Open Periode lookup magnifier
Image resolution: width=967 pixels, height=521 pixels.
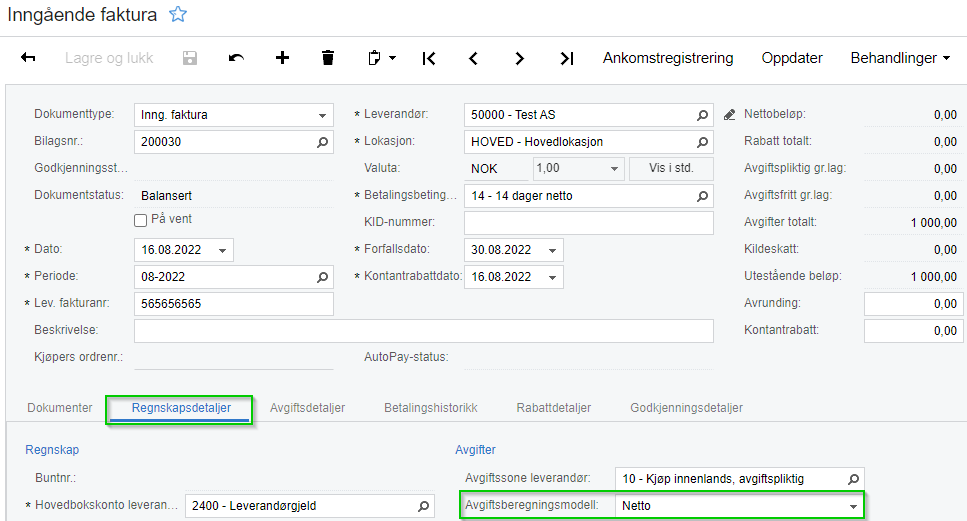tap(323, 277)
